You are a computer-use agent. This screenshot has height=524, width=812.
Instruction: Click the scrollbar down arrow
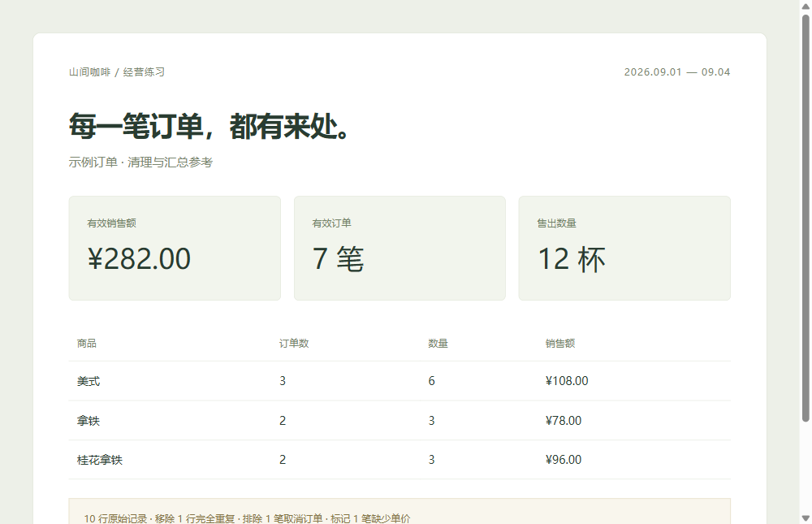pyautogui.click(x=806, y=518)
